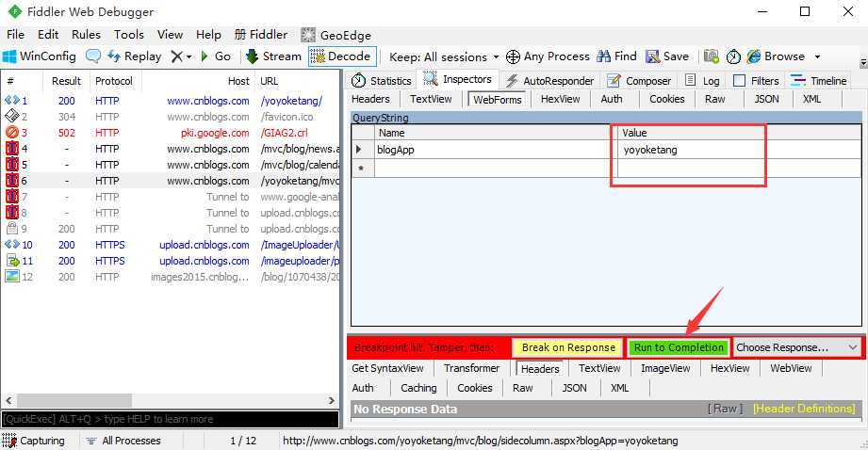This screenshot has height=450, width=868.
Task: Open the ImageView response tab
Action: 665,368
